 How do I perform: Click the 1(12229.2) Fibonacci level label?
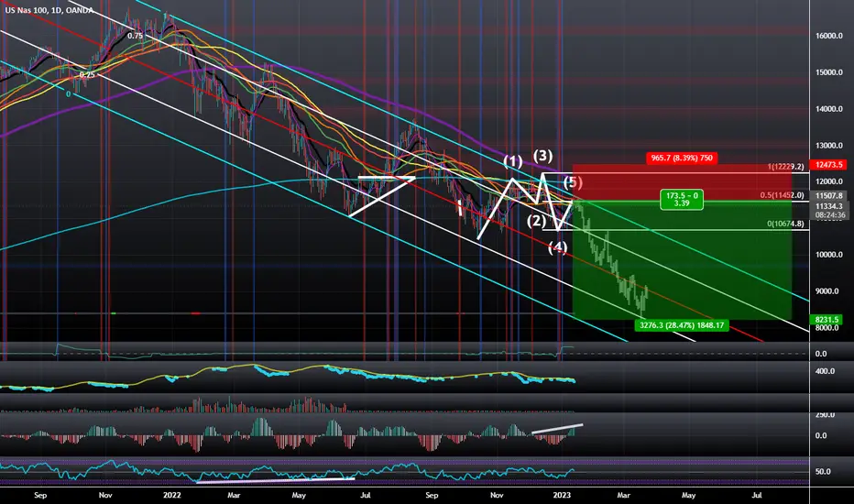(785, 167)
